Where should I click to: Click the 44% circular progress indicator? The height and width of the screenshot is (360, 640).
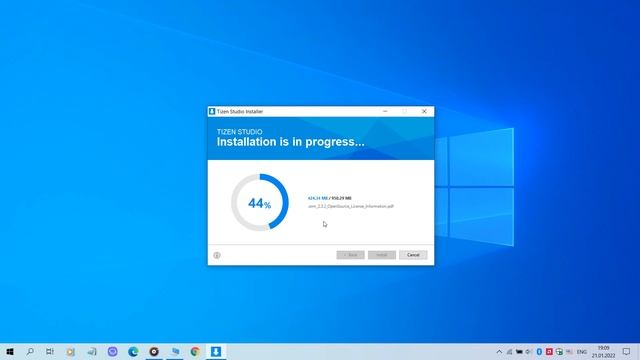point(260,202)
